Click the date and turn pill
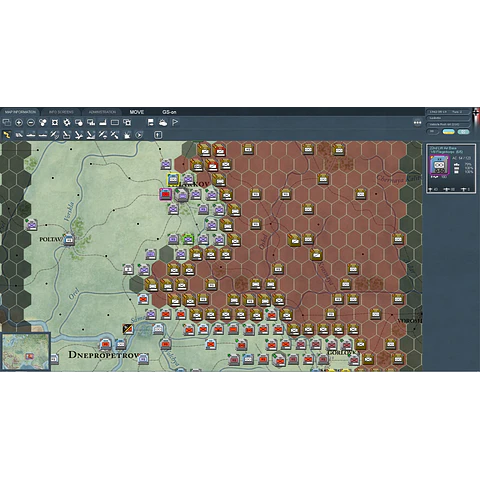480x480 pixels. pyautogui.click(x=448, y=112)
